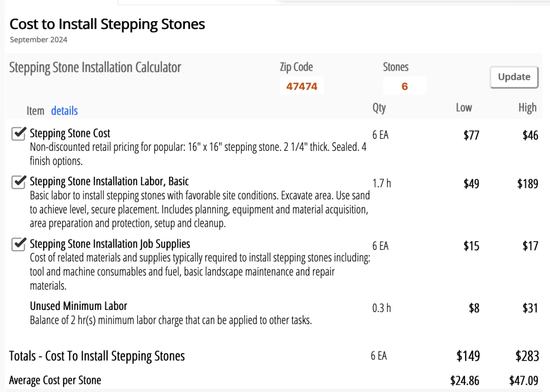Uncheck the Stepping Stone Cost checkbox
Screen dimensions: 550x392
[18, 134]
